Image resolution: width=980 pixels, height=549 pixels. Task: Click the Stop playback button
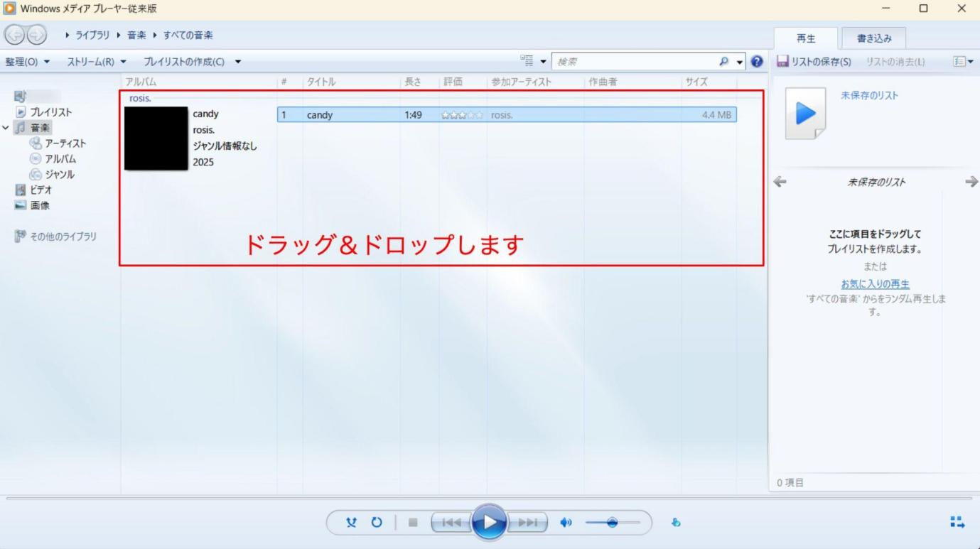click(413, 523)
